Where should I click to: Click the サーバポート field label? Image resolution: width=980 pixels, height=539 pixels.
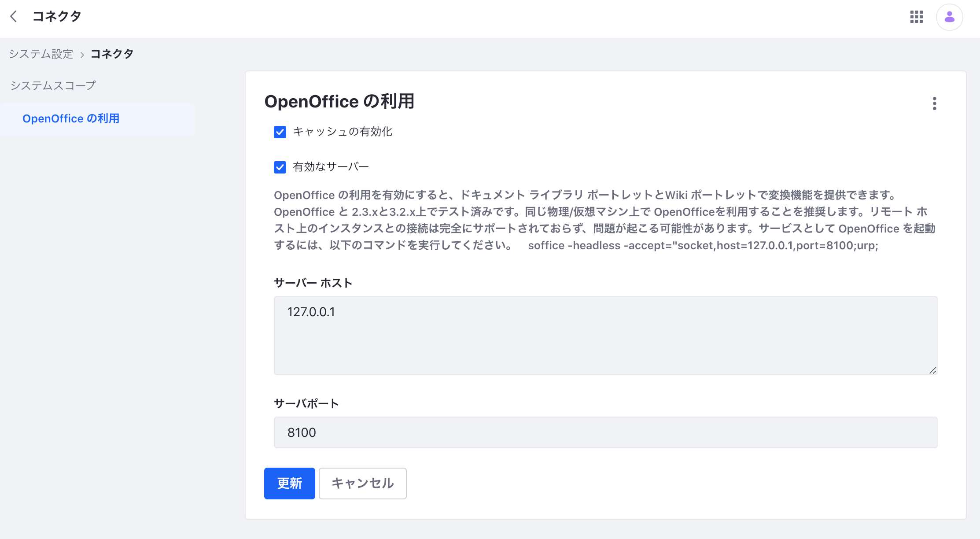(306, 403)
